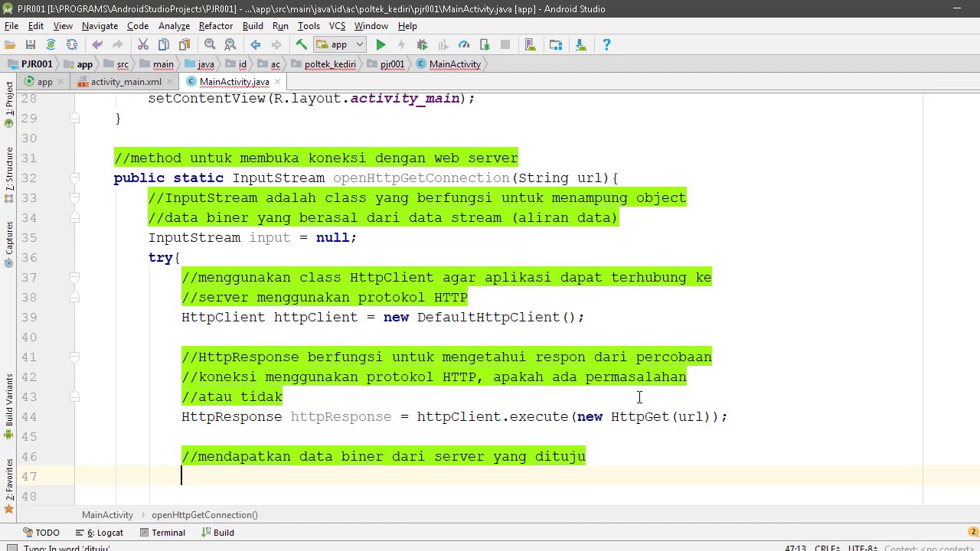Viewport: 980px width, 551px height.
Task: Click the Save All toolbar icon
Action: pos(31,45)
